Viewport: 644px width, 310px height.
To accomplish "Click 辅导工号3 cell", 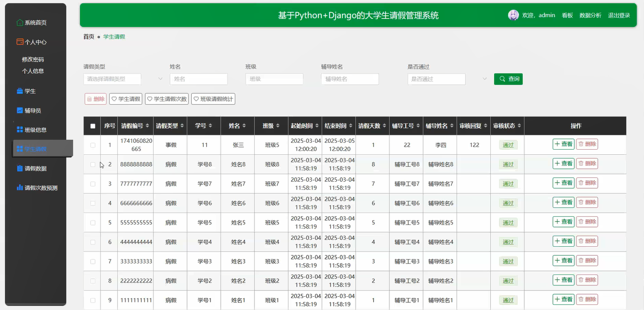I will (x=407, y=261).
